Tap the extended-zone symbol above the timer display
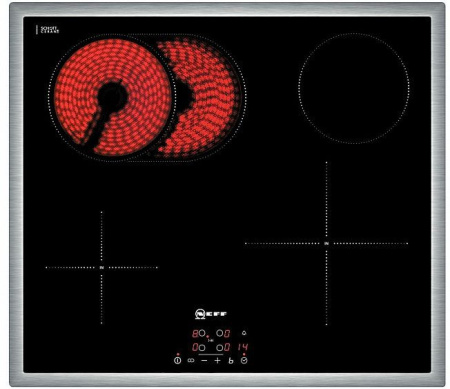Image resolution: width=450 pixels, height=389 pixels. pos(244,333)
